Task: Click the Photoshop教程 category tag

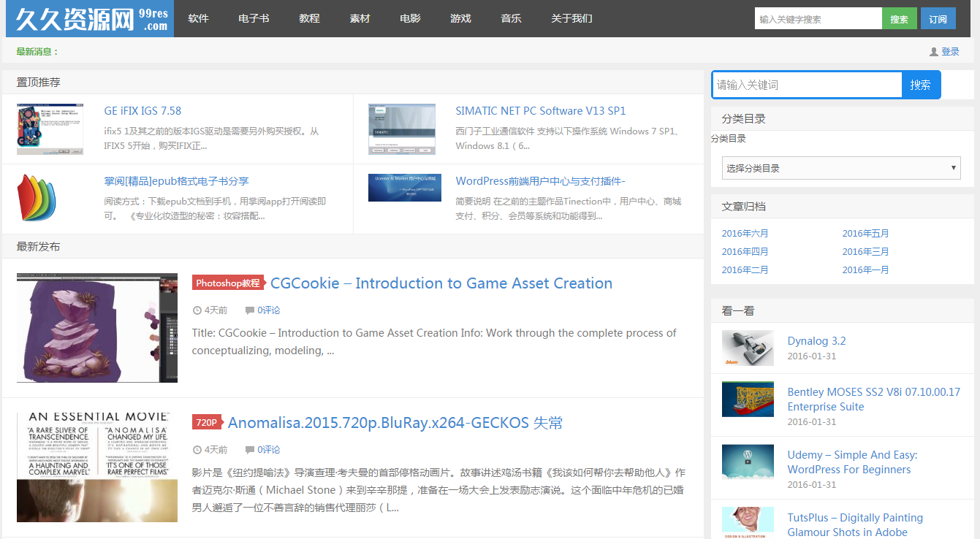Action: click(227, 283)
